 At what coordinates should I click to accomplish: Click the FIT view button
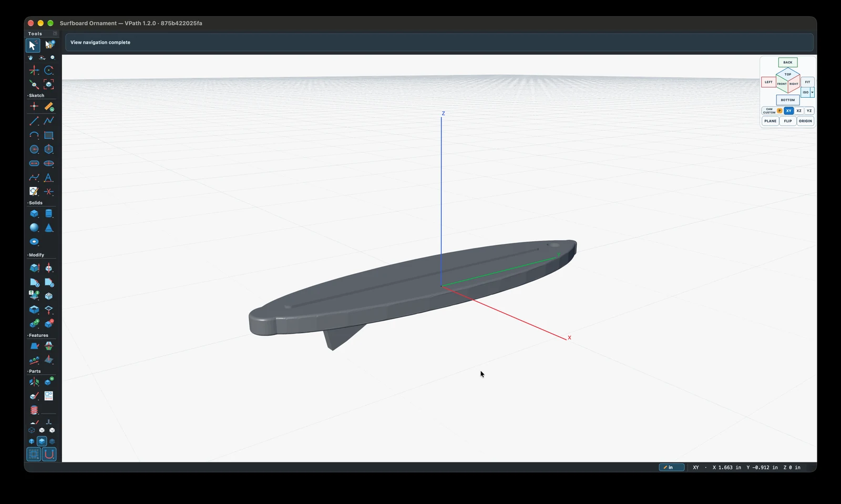click(808, 82)
